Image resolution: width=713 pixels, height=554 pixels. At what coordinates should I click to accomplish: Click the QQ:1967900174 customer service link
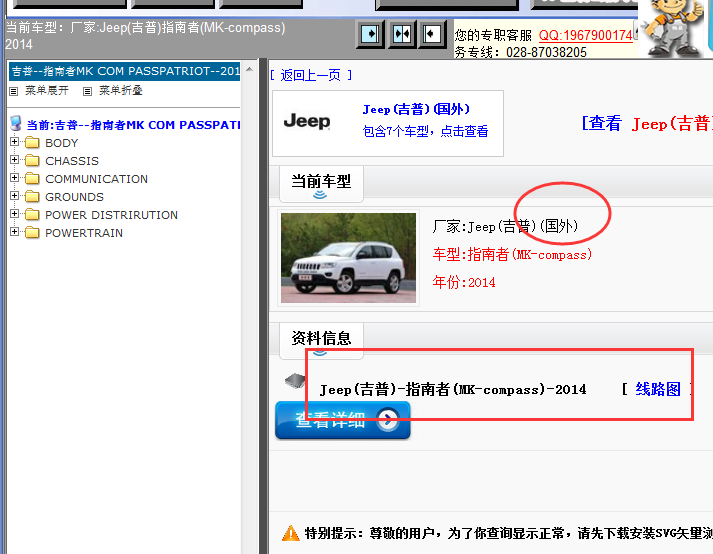click(x=586, y=35)
